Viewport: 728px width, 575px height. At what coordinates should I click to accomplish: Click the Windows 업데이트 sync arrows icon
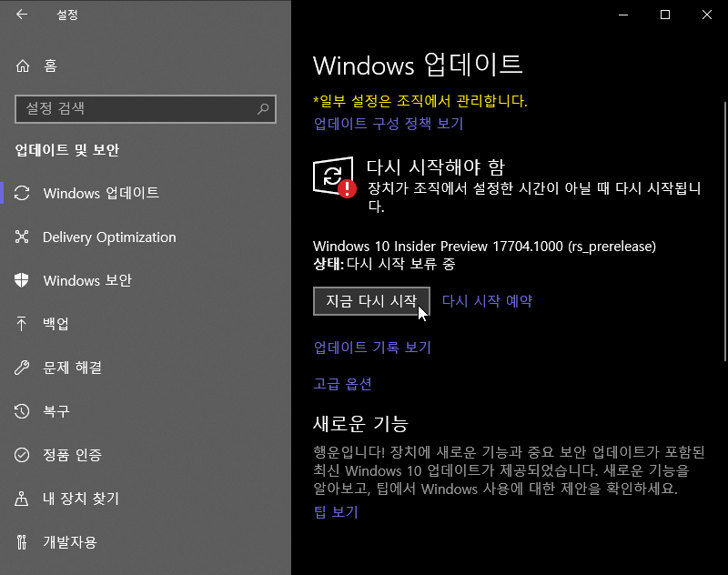click(x=22, y=193)
